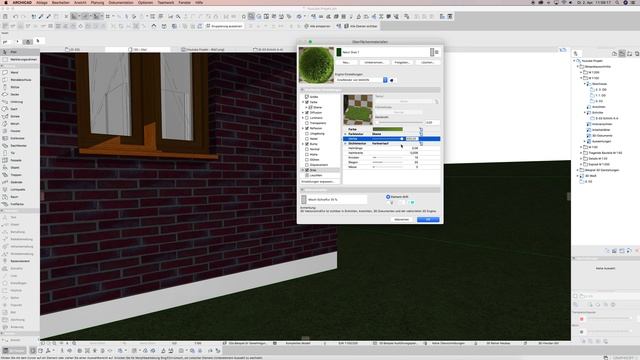Screen dimensions: 640x360
Task: Click the Stärke slider in highlighted row
Action: point(387,139)
